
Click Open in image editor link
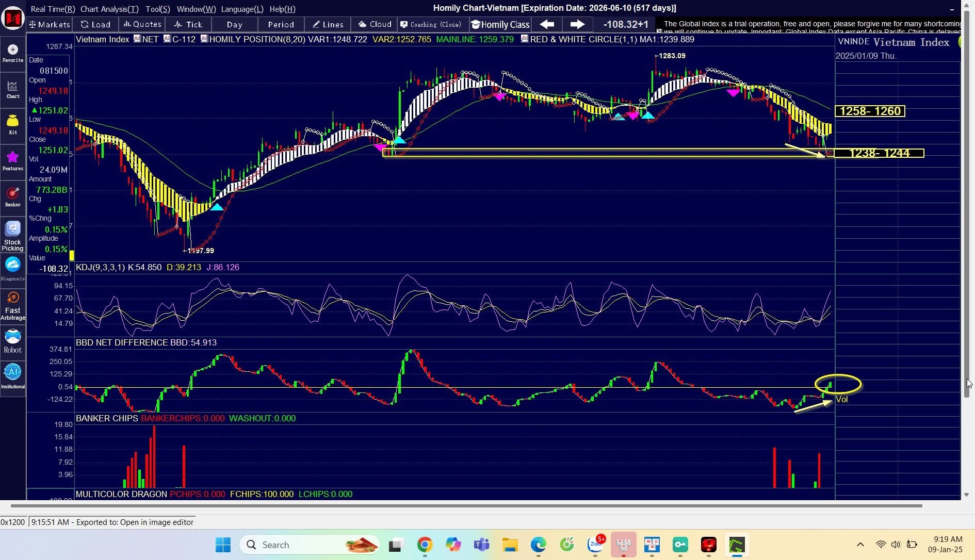click(x=157, y=522)
